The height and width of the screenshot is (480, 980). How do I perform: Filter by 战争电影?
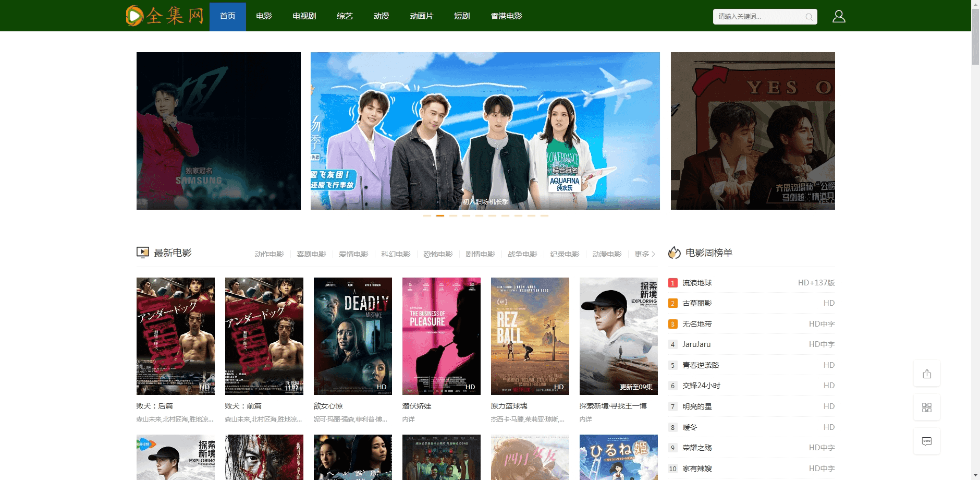coord(523,254)
